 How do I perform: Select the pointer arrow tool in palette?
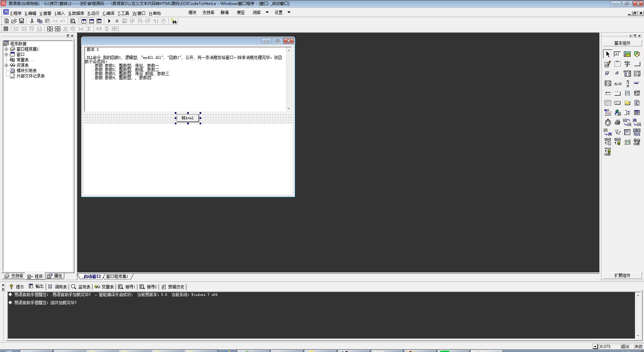(x=607, y=54)
